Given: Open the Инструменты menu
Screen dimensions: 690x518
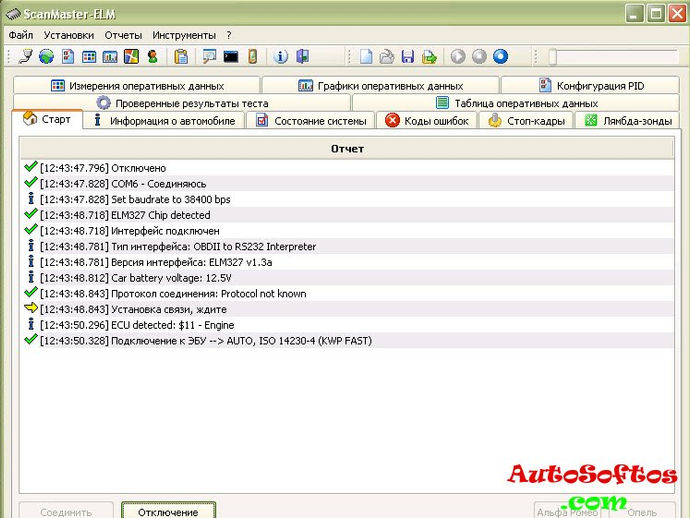Looking at the screenshot, I should coord(184,35).
